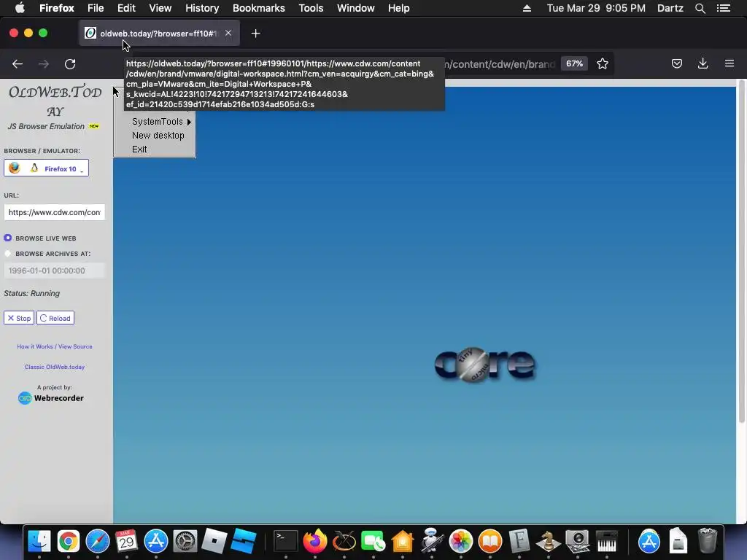Open How it Works / View Source link
747x560 pixels.
(x=55, y=346)
